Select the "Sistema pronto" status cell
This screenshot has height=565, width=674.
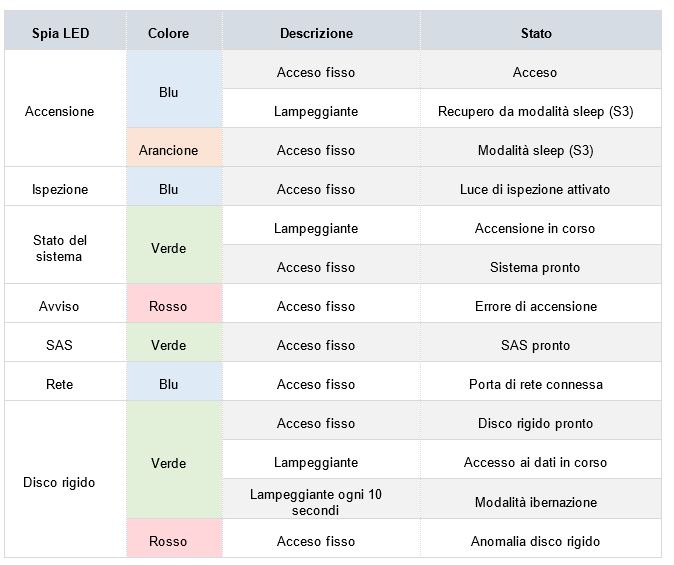pyautogui.click(x=535, y=267)
